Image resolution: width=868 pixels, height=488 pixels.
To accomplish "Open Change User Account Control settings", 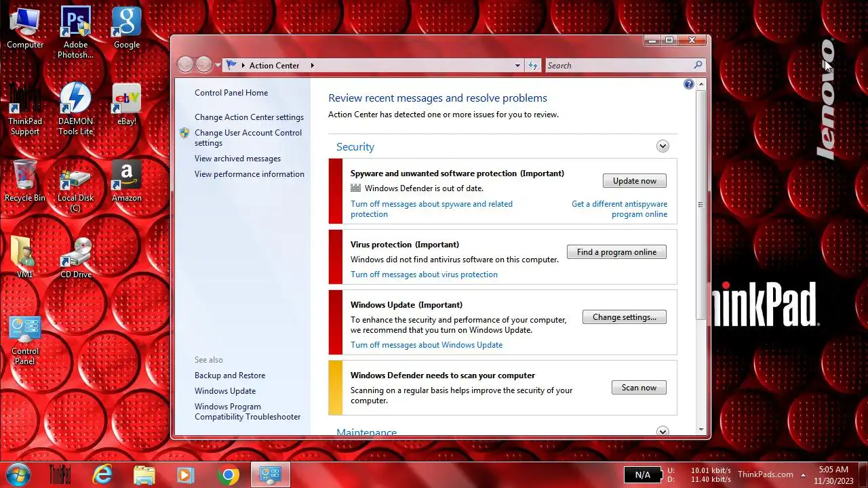I will 248,138.
